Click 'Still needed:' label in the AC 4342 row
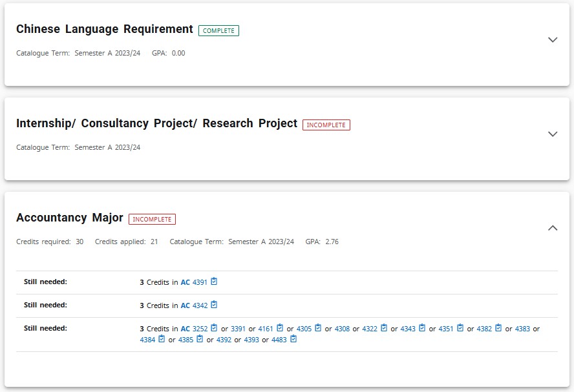Viewport: 574px width, 392px height. 45,305
